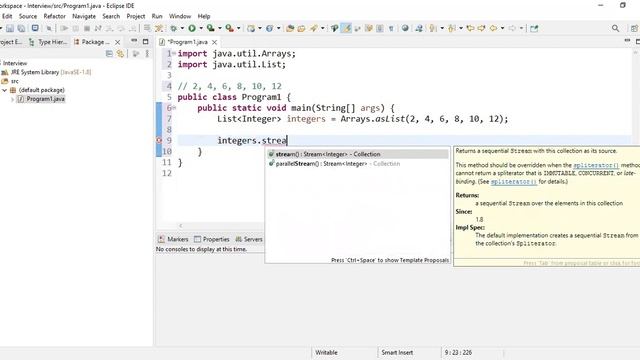This screenshot has width=640, height=360.
Task: Click the Next Annotation toolbar icon
Action: 432,28
